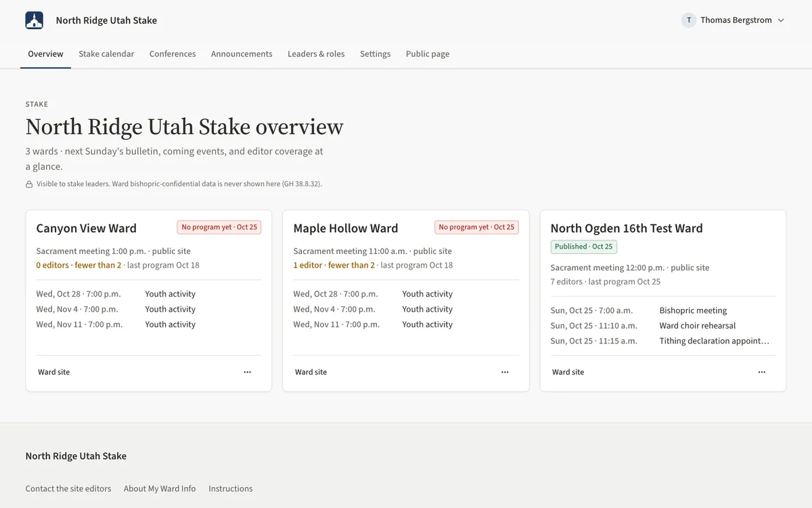Open the Settings tab
This screenshot has width=812, height=508.
click(x=375, y=54)
